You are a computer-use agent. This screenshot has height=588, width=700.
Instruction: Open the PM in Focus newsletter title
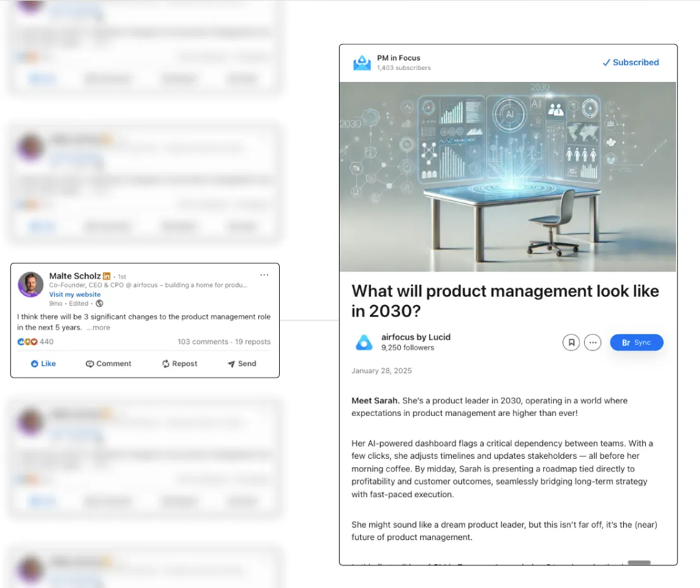(x=399, y=58)
